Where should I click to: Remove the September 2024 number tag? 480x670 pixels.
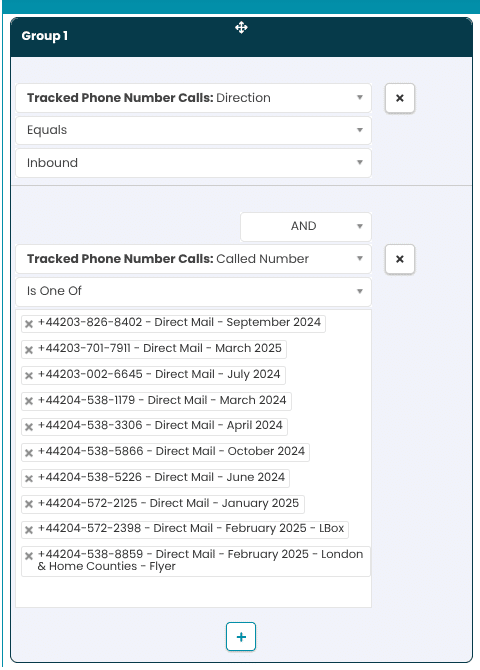[29, 324]
